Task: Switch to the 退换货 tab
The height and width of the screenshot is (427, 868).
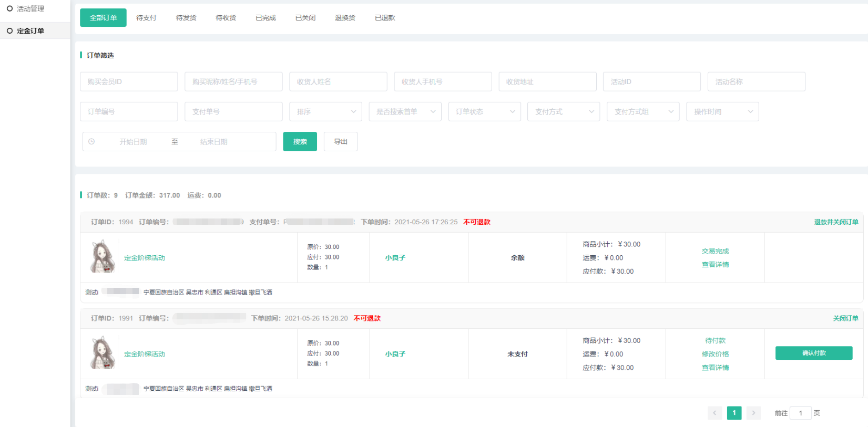Action: (345, 18)
